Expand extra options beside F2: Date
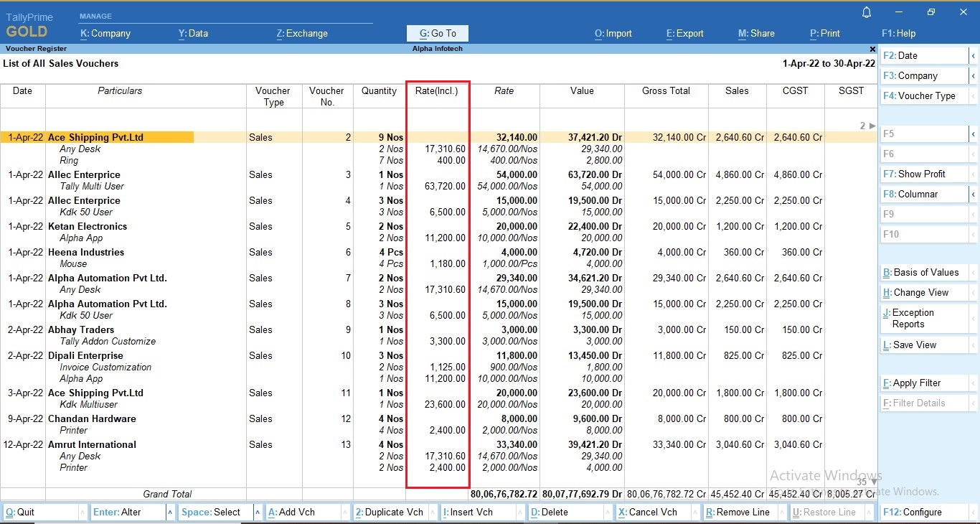 point(974,55)
